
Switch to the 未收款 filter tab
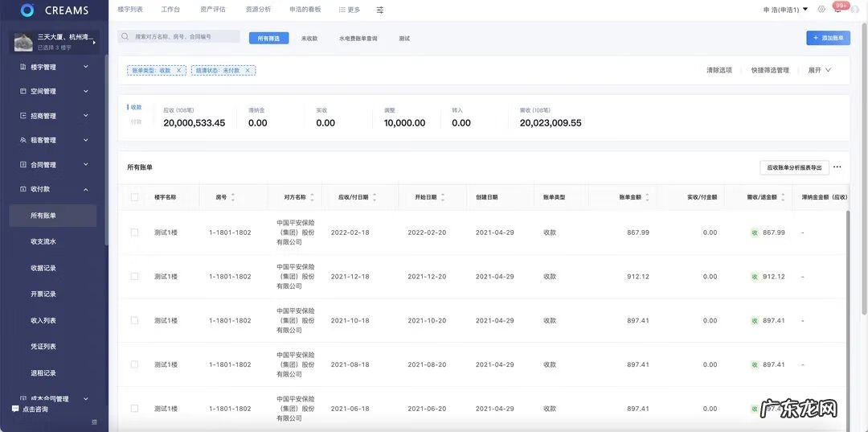[x=309, y=39]
